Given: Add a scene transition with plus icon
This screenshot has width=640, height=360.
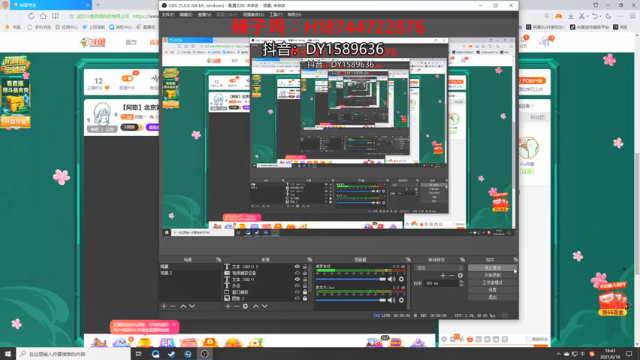Looking at the screenshot, I should coord(443,276).
